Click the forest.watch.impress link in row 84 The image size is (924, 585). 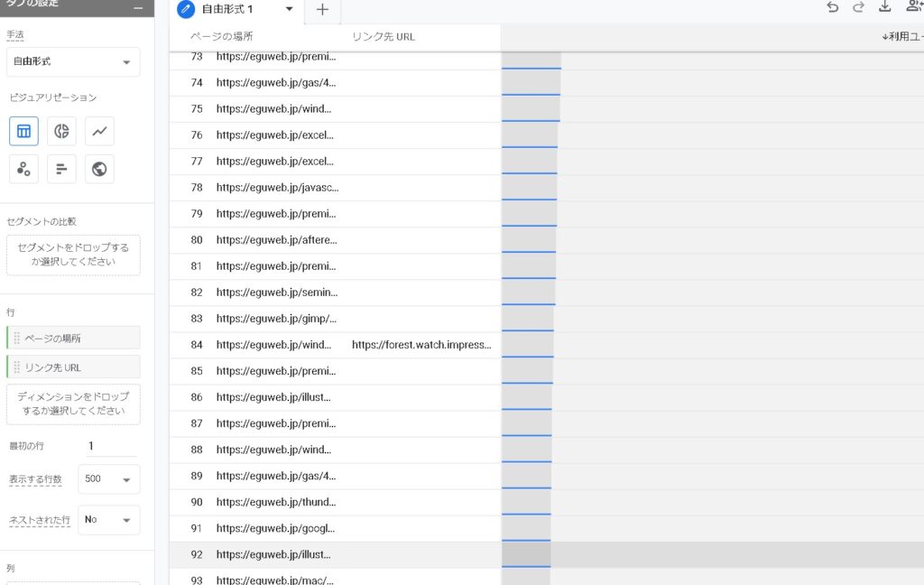[421, 345]
